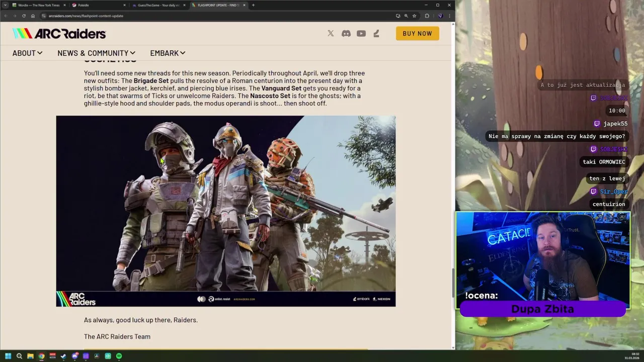Open File Explorer from taskbar
644x362 pixels.
click(x=30, y=356)
